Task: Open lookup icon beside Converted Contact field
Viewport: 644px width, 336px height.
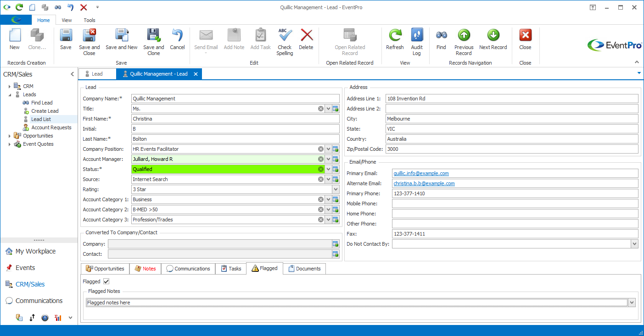Action: (336, 254)
